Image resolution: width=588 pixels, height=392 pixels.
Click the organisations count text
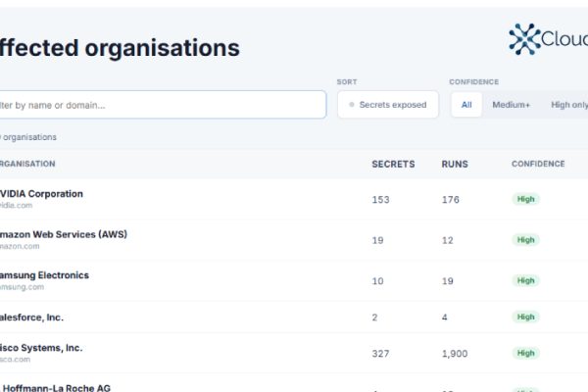(28, 137)
